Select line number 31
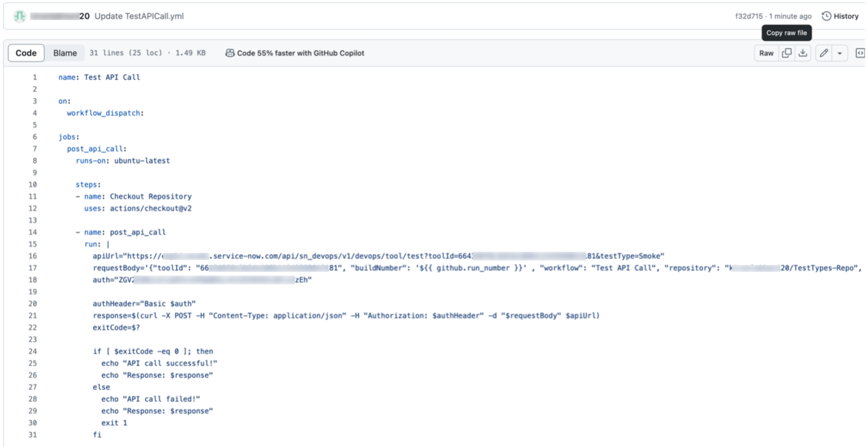868x447 pixels. pyautogui.click(x=33, y=435)
